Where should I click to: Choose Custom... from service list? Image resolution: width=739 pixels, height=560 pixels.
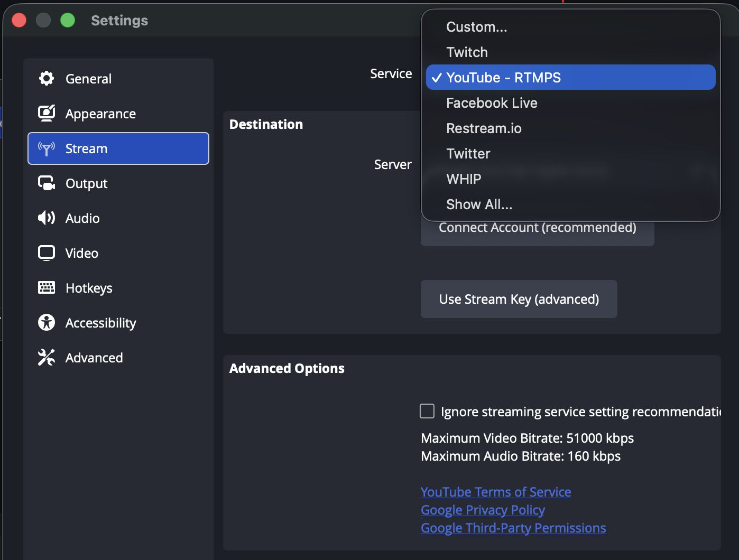tap(570, 27)
